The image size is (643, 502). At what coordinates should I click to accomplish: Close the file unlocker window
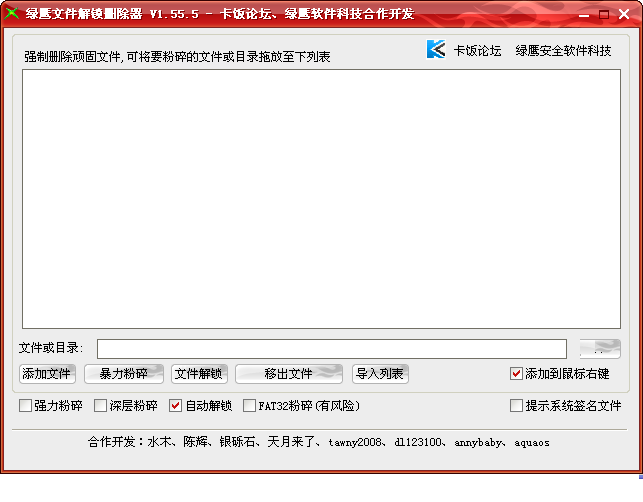pyautogui.click(x=624, y=14)
